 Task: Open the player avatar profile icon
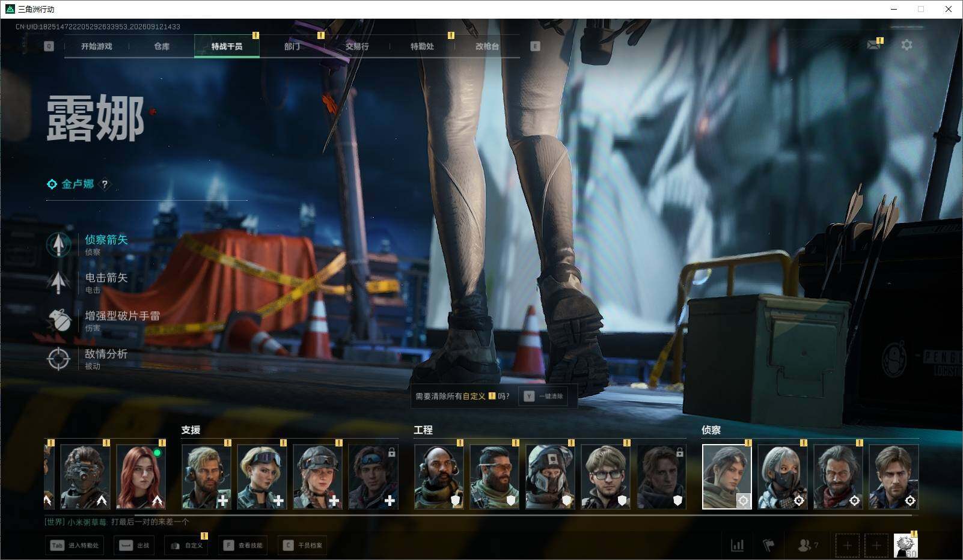coord(905,546)
